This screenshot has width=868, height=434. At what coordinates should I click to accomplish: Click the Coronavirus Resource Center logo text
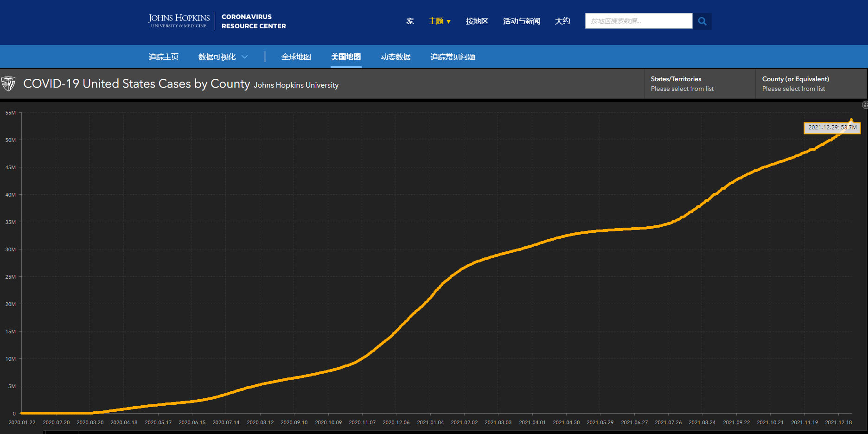tap(254, 21)
